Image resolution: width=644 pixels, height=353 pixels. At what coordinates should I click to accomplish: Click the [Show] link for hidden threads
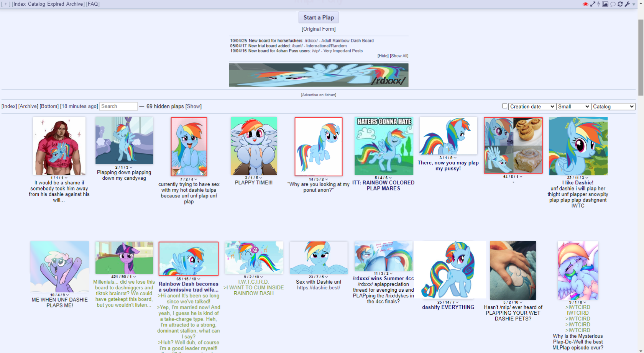point(194,106)
